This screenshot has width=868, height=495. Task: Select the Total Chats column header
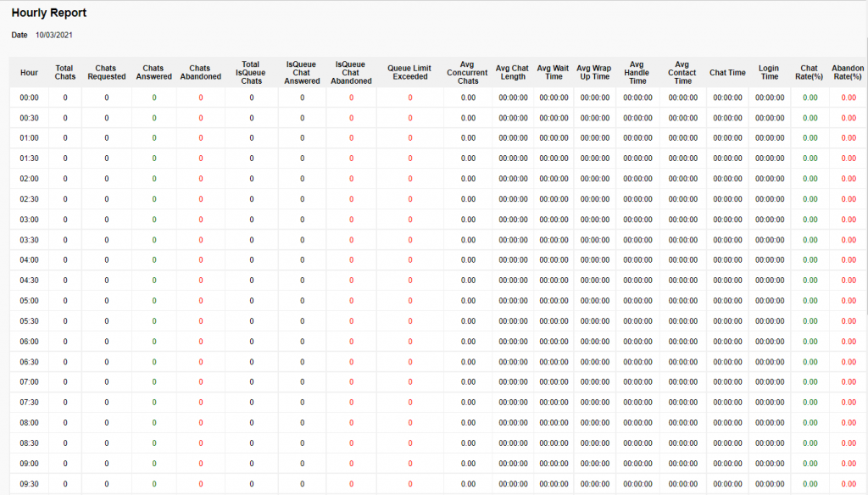pyautogui.click(x=64, y=73)
